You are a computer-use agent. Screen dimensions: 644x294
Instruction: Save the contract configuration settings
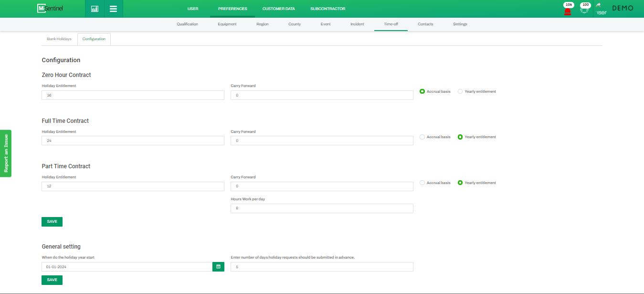52,222
